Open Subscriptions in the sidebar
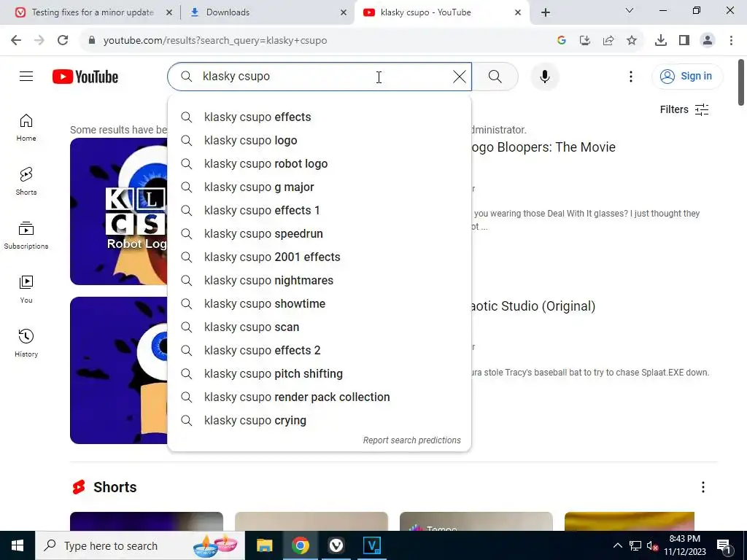 (x=26, y=236)
